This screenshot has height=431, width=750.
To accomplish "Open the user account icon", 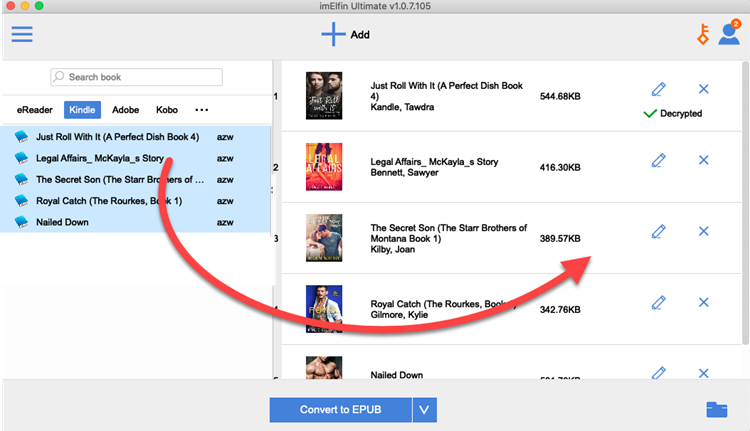I will [729, 33].
